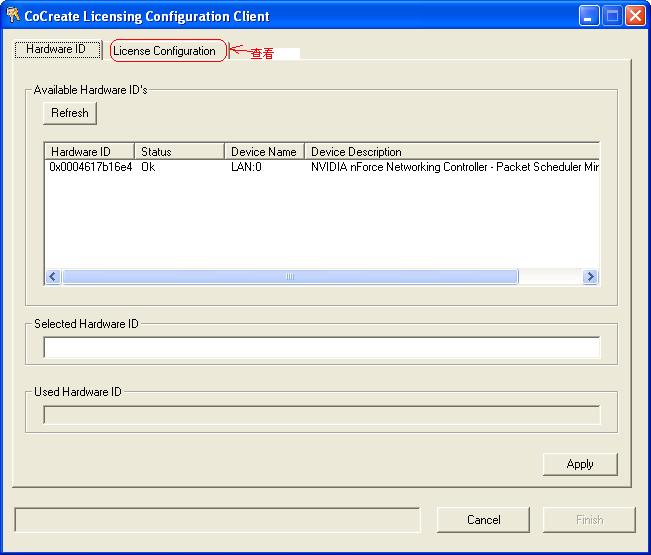
Task: Click the status field beside Cancel
Action: coord(218,520)
